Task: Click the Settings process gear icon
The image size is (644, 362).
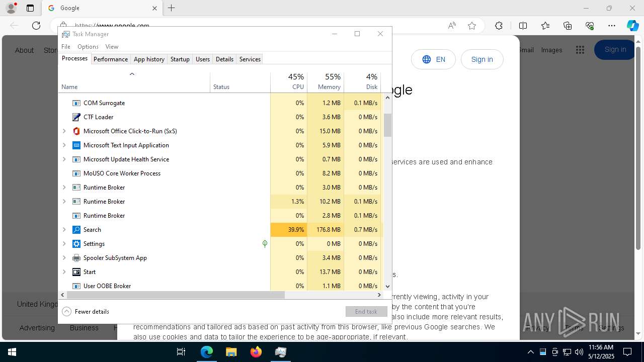Action: (76, 244)
